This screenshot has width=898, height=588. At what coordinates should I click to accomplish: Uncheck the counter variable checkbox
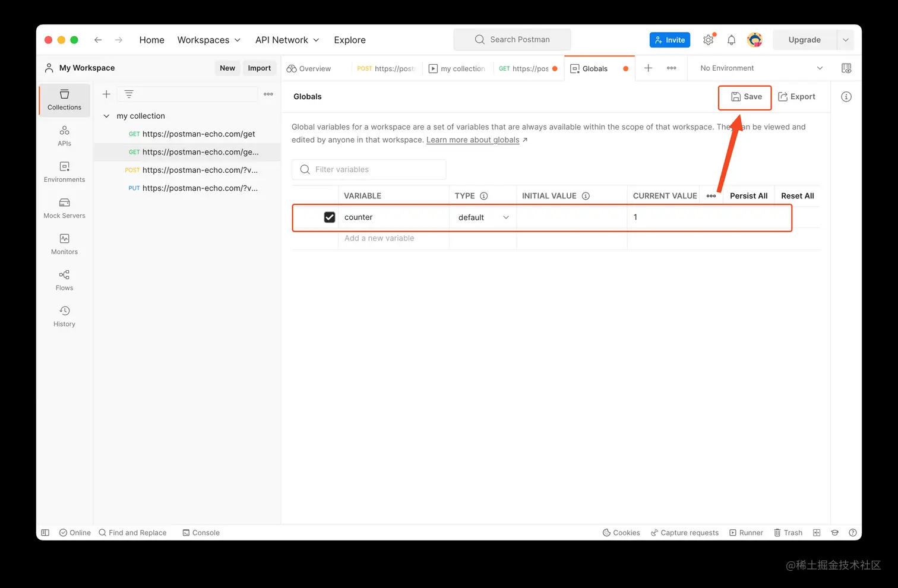pyautogui.click(x=330, y=217)
